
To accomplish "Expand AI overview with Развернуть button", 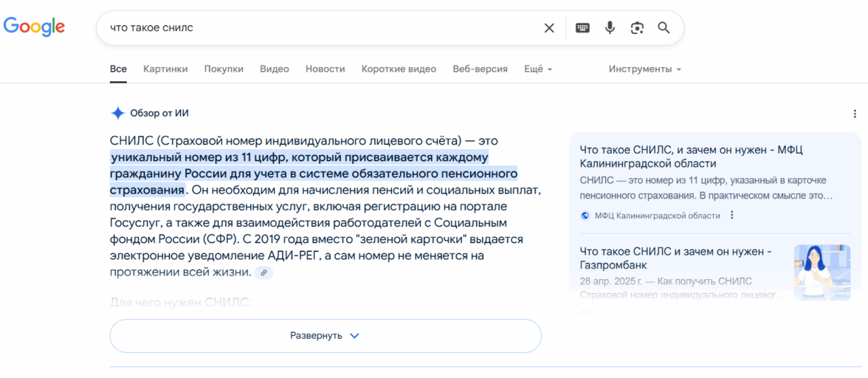I will [325, 335].
